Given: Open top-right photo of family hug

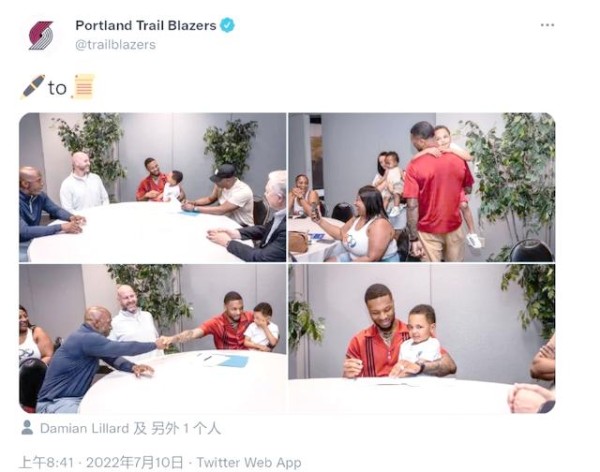Looking at the screenshot, I should point(422,187).
